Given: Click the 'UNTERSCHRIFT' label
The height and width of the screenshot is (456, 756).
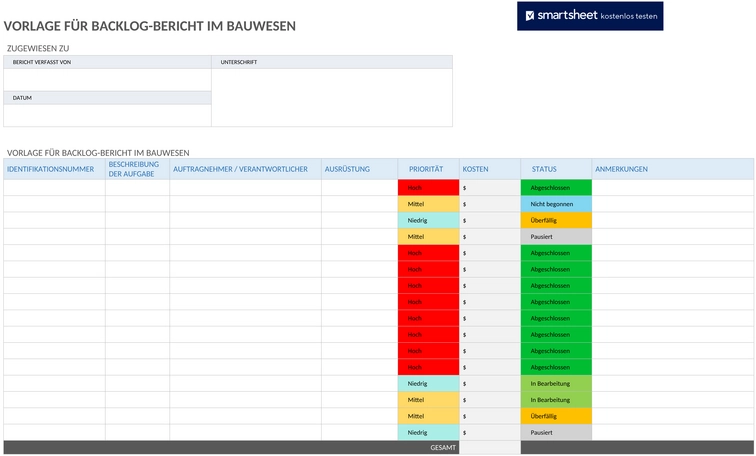Looking at the screenshot, I should (x=239, y=62).
